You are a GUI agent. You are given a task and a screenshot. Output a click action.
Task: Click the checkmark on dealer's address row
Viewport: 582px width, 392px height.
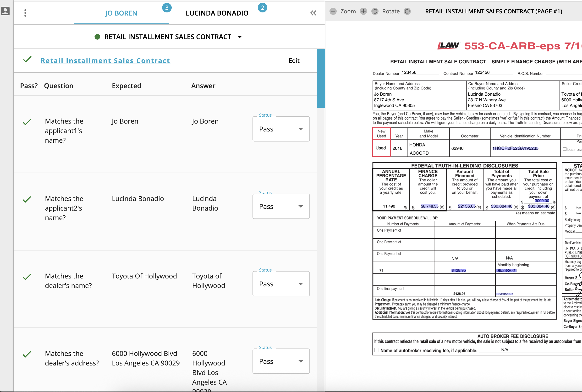pyautogui.click(x=27, y=354)
